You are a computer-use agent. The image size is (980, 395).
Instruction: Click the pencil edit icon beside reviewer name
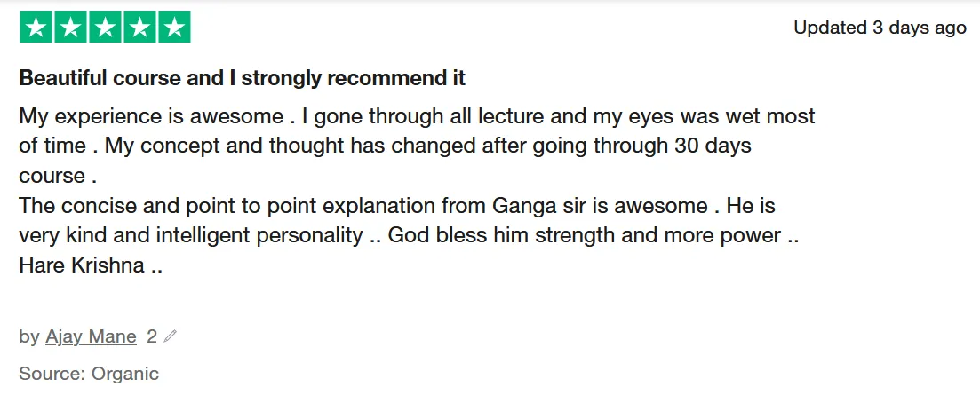(171, 336)
